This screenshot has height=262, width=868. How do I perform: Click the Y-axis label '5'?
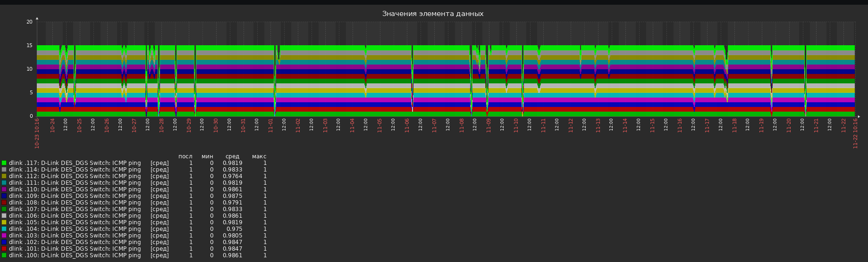click(31, 92)
